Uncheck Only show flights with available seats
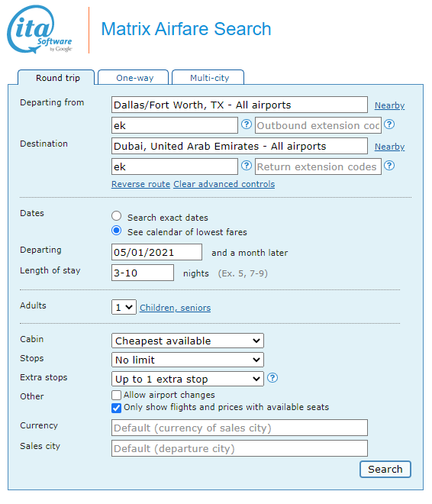Viewport: 432px width, 504px height. [116, 408]
